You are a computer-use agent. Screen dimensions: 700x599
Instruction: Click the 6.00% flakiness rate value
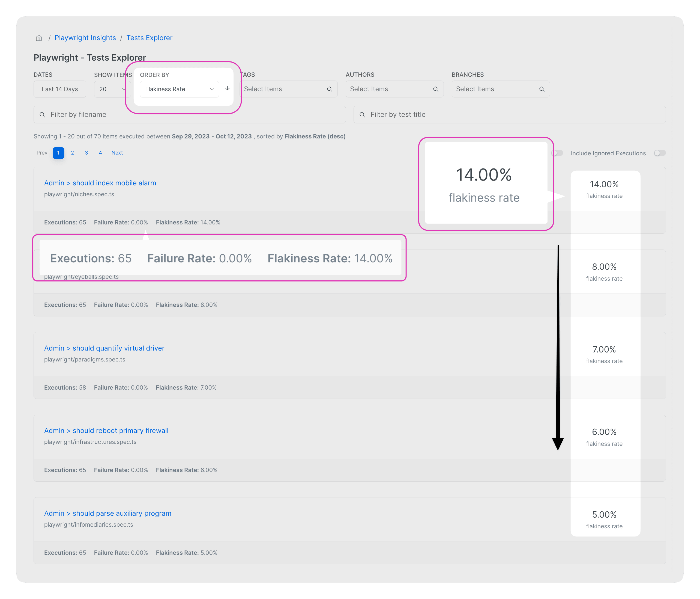click(604, 432)
